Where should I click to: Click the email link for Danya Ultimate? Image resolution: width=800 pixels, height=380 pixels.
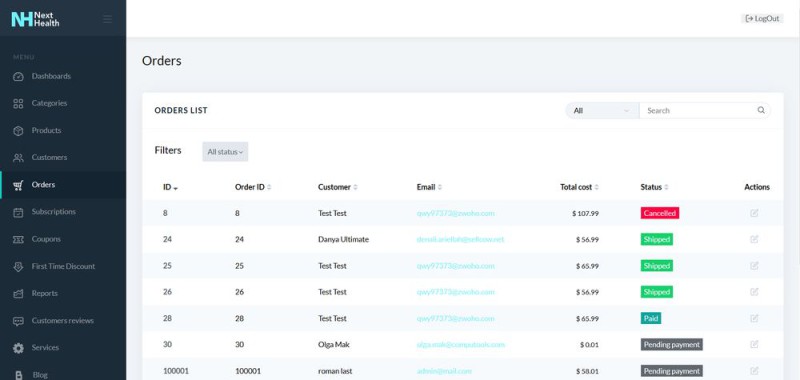(x=460, y=239)
